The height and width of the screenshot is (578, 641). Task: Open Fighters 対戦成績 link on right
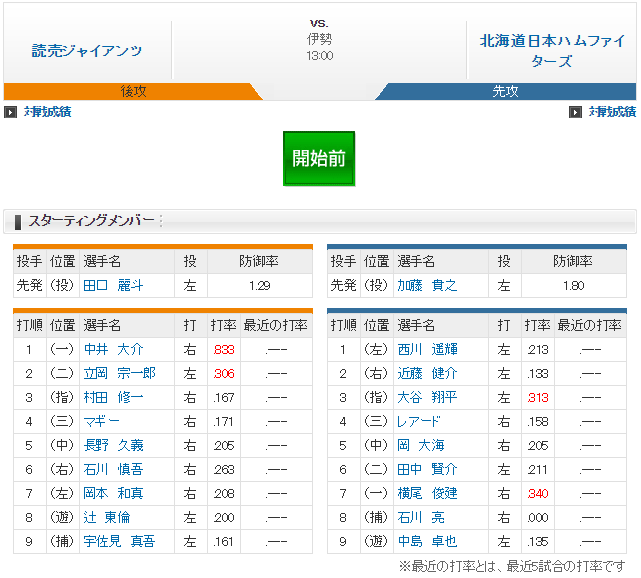tap(612, 112)
